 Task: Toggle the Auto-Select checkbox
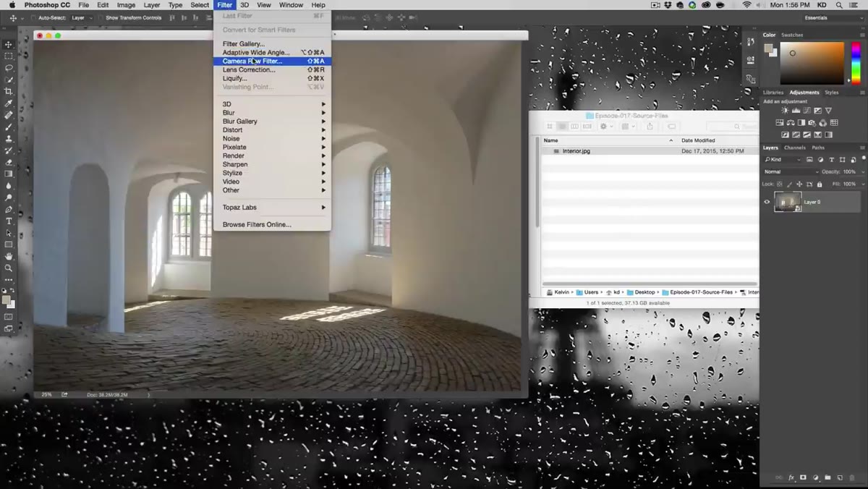[34, 17]
